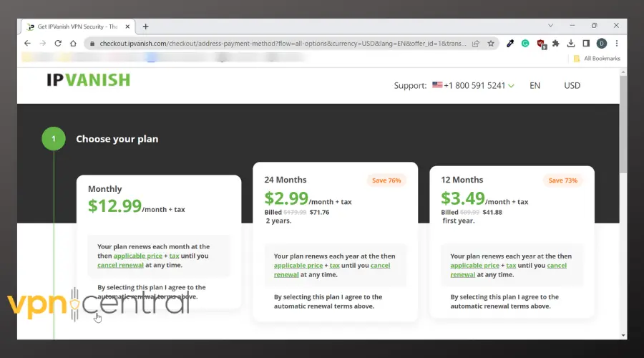The image size is (644, 358).
Task: Open the eyedropper color picker extension
Action: tap(510, 43)
